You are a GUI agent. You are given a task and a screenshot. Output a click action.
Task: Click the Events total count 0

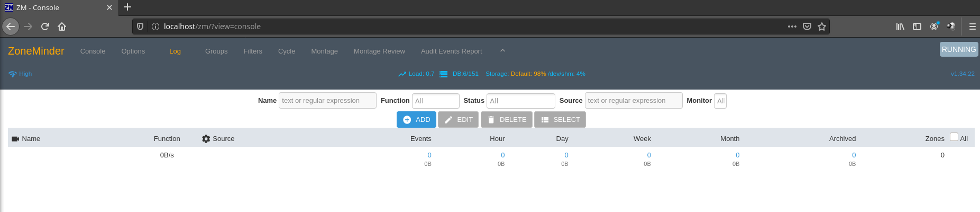tap(429, 155)
